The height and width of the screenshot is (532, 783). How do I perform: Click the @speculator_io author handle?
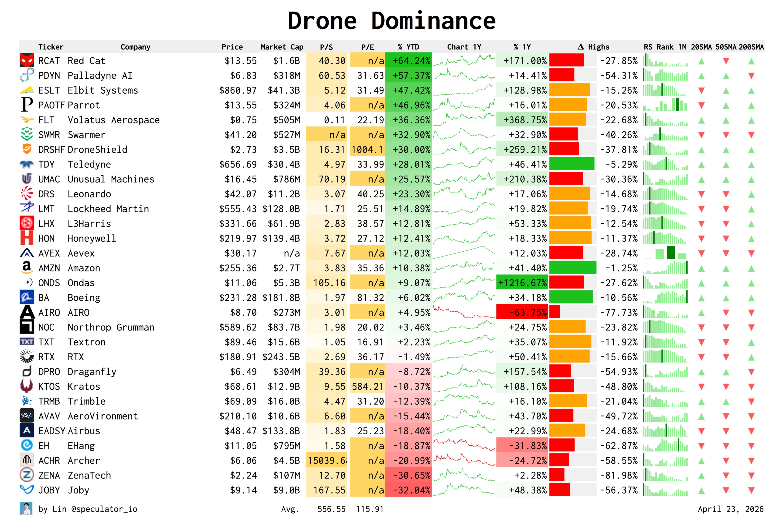pos(104,509)
